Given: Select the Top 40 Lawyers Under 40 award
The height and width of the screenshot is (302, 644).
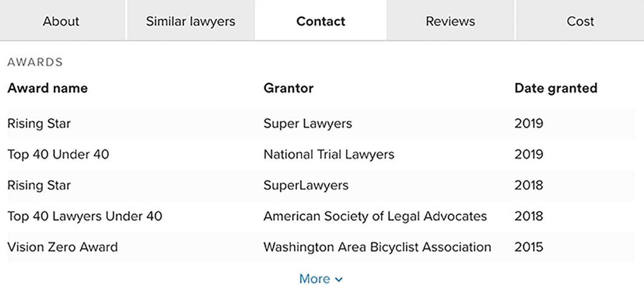Looking at the screenshot, I should [85, 216].
